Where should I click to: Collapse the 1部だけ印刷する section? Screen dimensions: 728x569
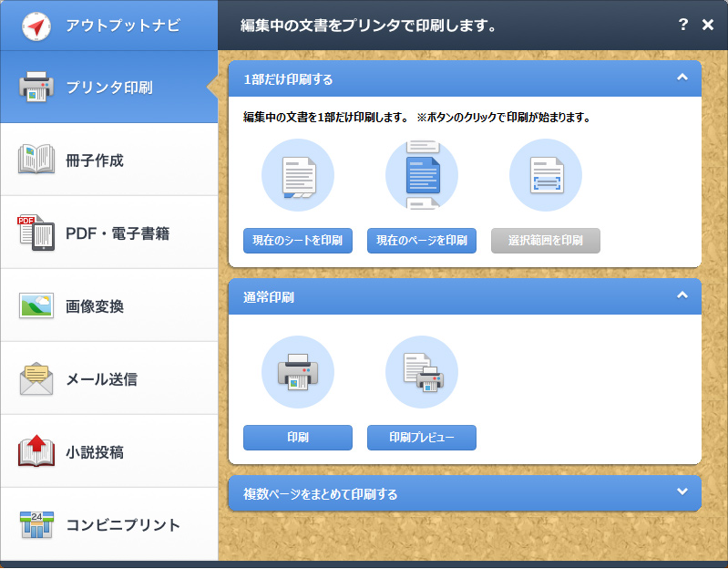click(x=682, y=78)
